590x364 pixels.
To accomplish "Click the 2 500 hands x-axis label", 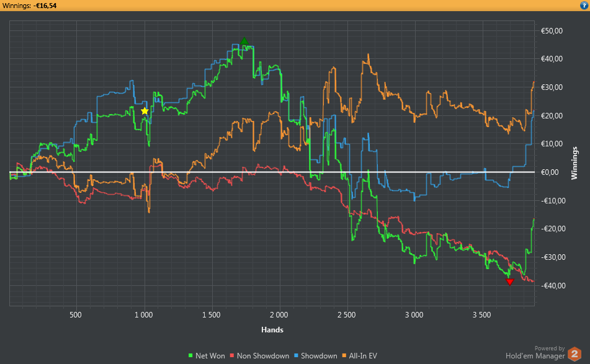I will [x=347, y=315].
